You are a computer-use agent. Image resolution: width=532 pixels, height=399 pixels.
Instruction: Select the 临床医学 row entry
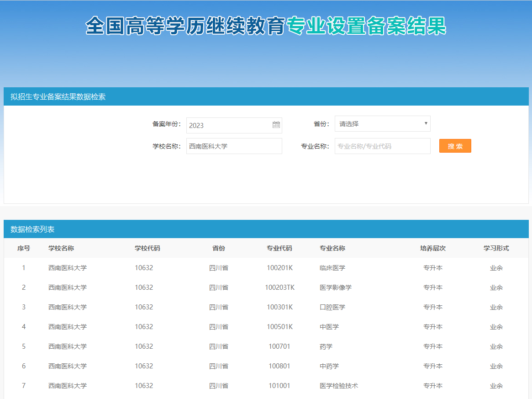(332, 268)
